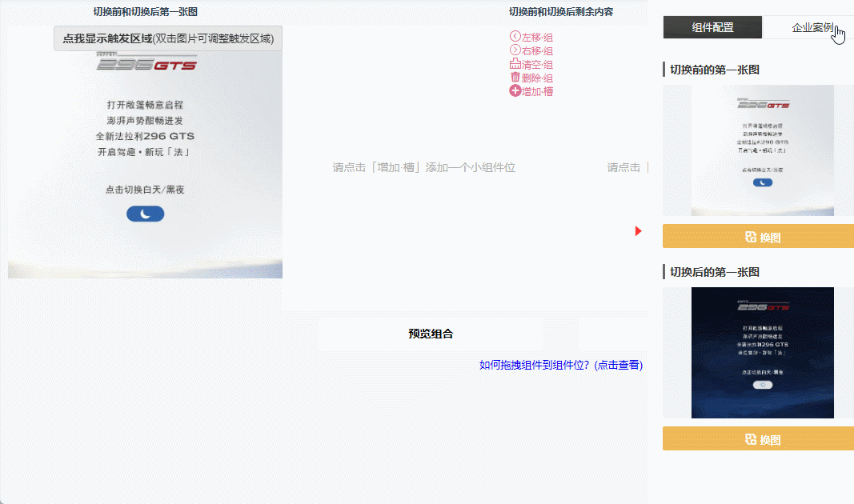This screenshot has width=854, height=504.
Task: Click the 点击切换白天/黑夜 text
Action: click(x=145, y=190)
